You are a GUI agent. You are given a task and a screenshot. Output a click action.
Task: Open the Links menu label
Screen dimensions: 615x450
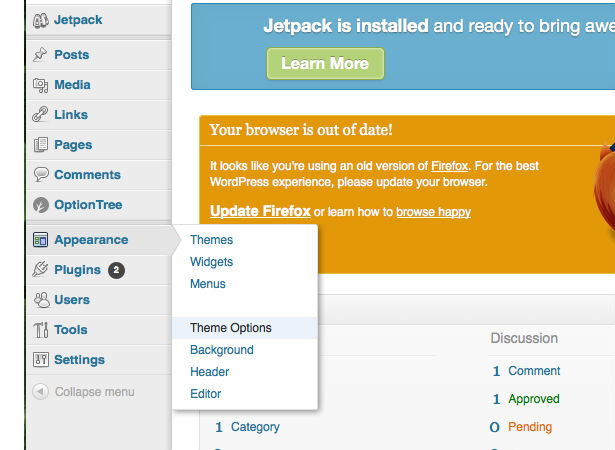click(x=71, y=115)
